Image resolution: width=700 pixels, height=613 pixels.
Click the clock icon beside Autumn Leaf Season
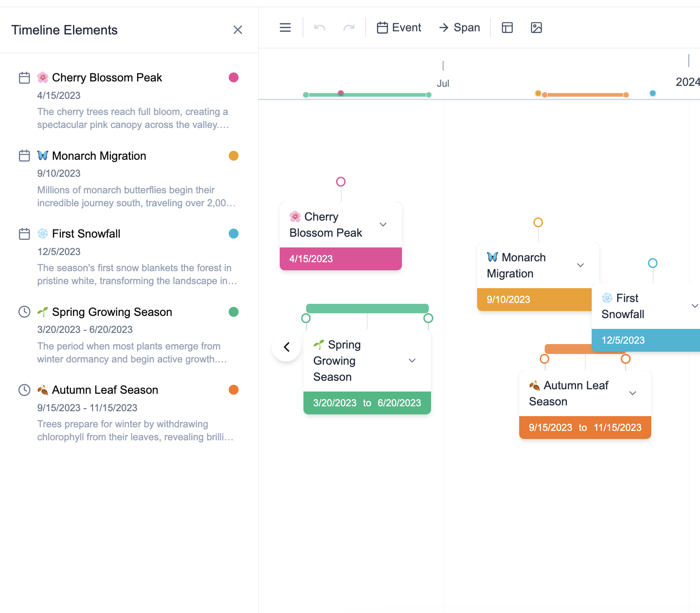click(x=24, y=390)
